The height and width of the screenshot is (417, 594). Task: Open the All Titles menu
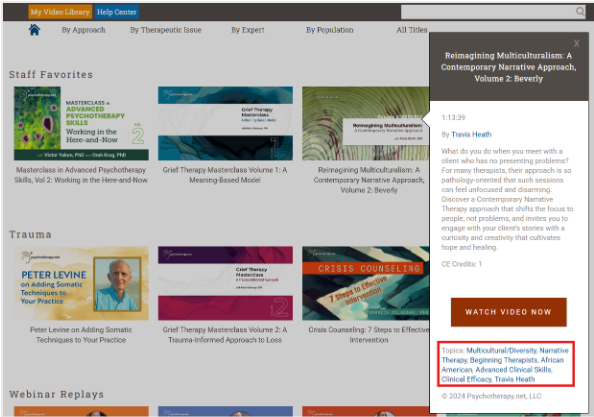(x=412, y=30)
